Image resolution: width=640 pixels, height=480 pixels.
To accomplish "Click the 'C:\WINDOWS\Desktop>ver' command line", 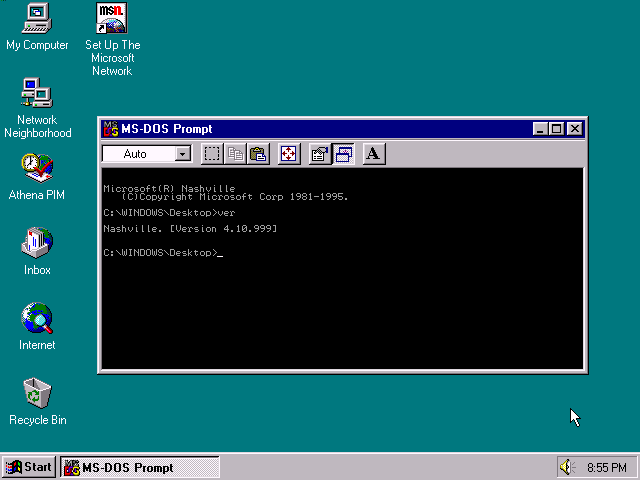I will [169, 213].
